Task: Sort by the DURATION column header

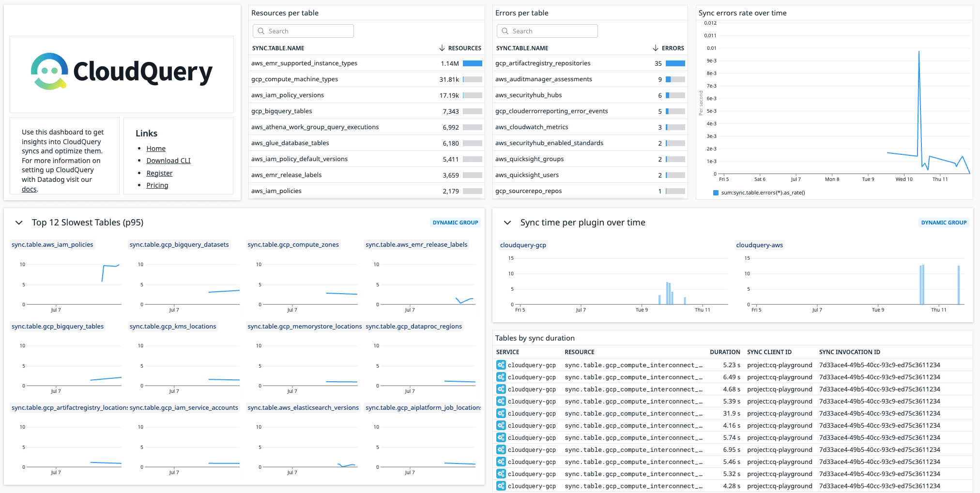Action: coord(724,352)
